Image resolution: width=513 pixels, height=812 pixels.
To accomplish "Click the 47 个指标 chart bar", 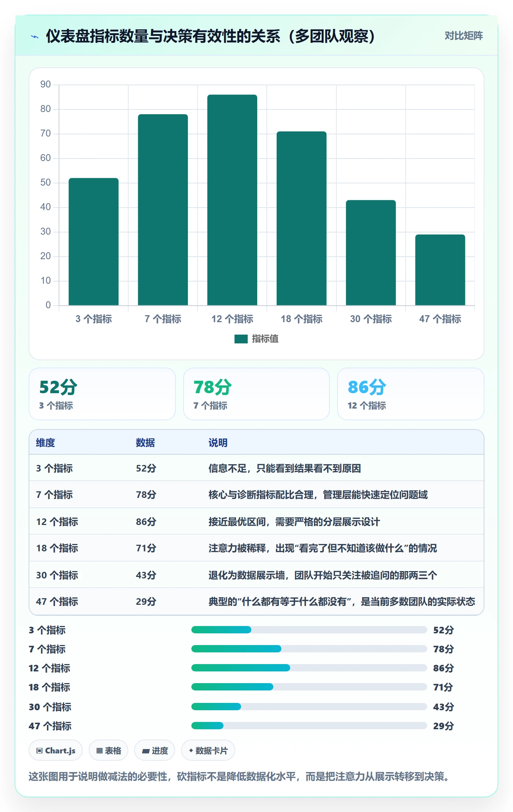I will [x=440, y=270].
